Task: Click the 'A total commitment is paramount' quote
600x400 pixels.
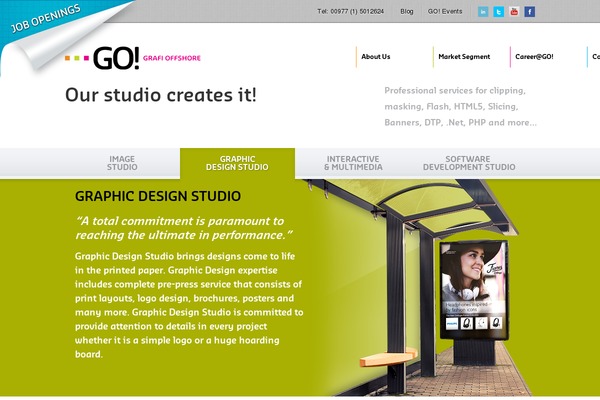Action: click(184, 228)
